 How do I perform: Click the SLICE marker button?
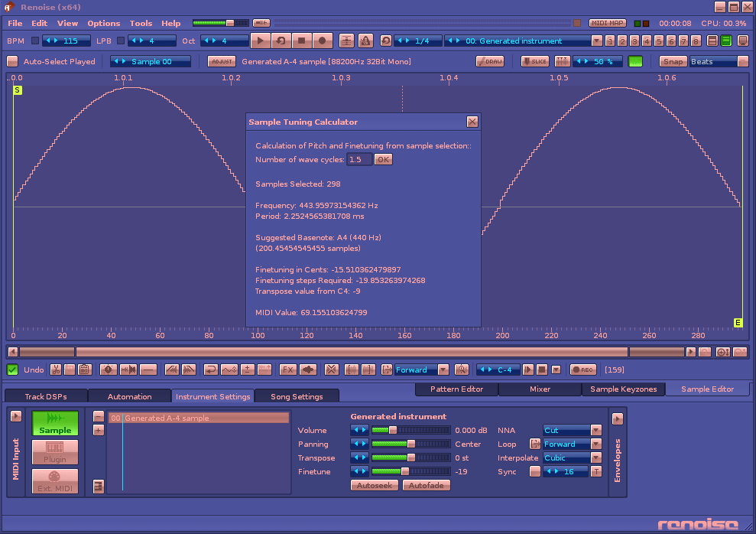535,62
